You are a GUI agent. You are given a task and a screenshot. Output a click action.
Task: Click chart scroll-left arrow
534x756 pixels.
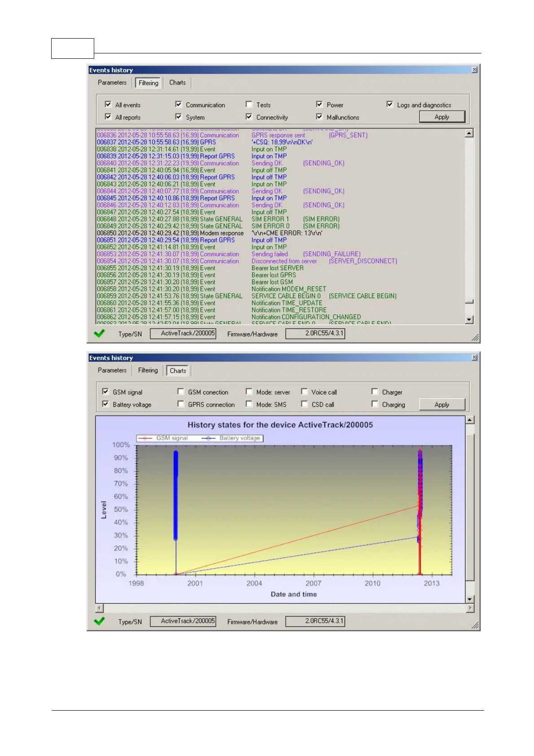100,608
